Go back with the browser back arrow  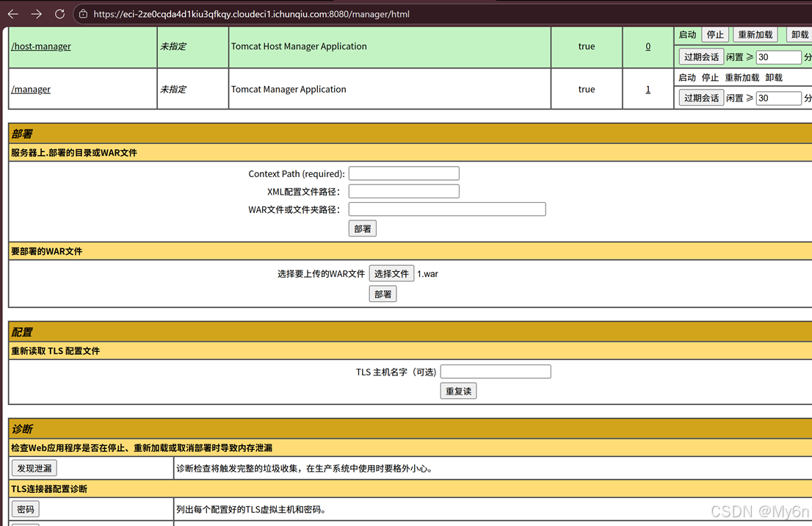pyautogui.click(x=13, y=14)
